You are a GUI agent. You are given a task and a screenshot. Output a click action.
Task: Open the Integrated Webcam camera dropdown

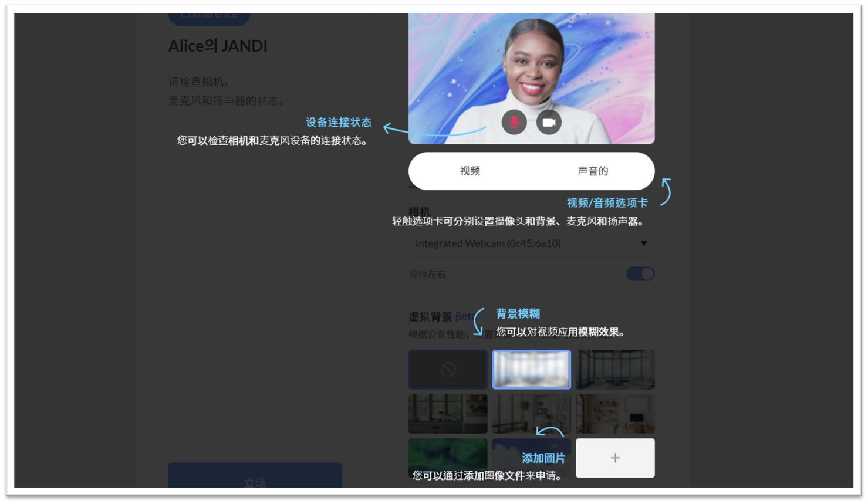531,243
